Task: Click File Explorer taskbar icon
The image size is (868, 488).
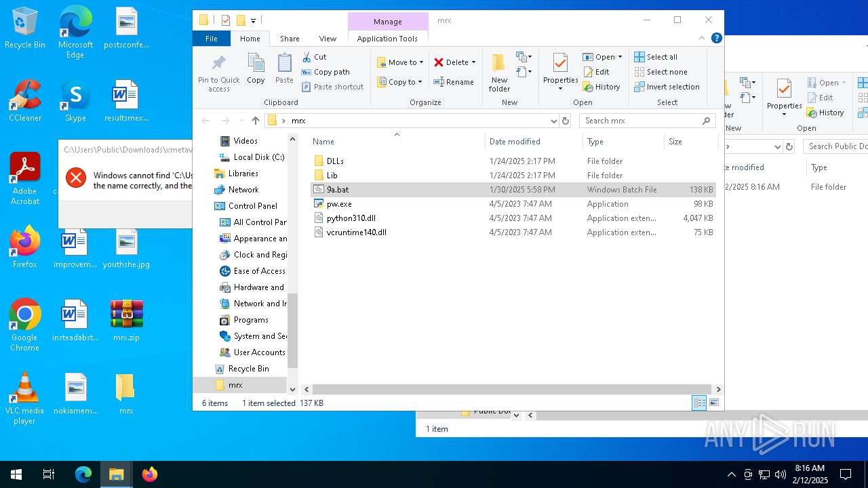Action: pos(117,474)
